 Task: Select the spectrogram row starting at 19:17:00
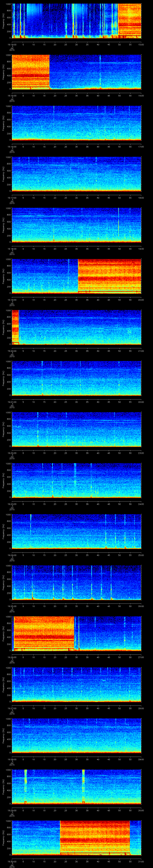(x=77, y=174)
